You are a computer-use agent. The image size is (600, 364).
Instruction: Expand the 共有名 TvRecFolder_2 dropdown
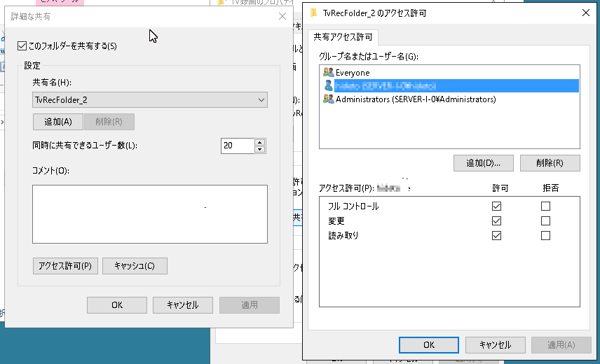point(261,100)
